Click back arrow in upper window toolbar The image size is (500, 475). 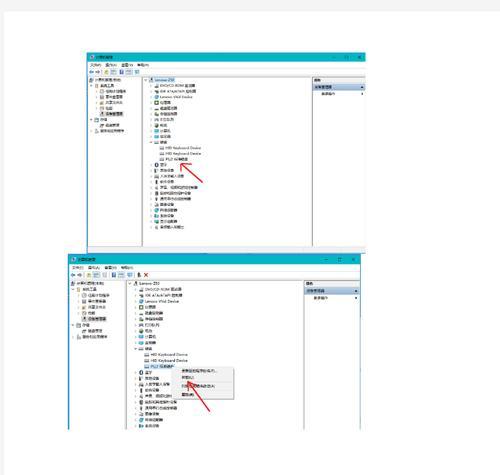(91, 72)
